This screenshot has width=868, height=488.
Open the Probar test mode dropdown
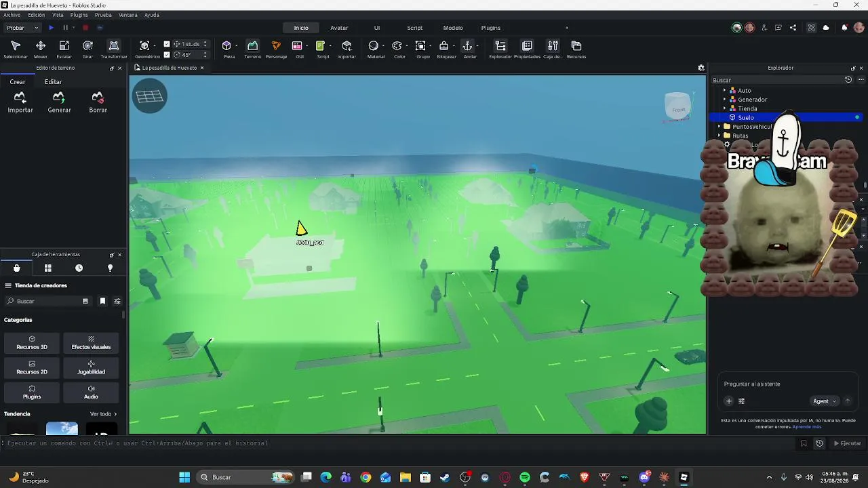pos(21,28)
